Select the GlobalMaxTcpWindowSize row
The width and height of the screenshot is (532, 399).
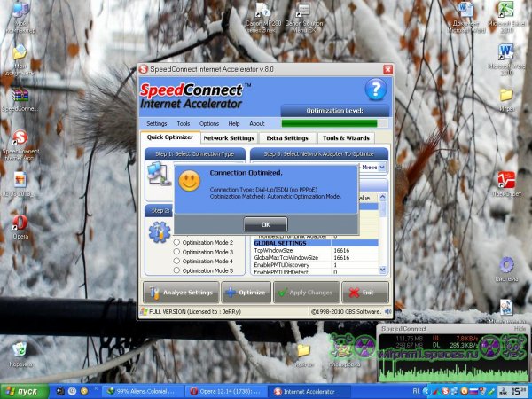[316, 257]
